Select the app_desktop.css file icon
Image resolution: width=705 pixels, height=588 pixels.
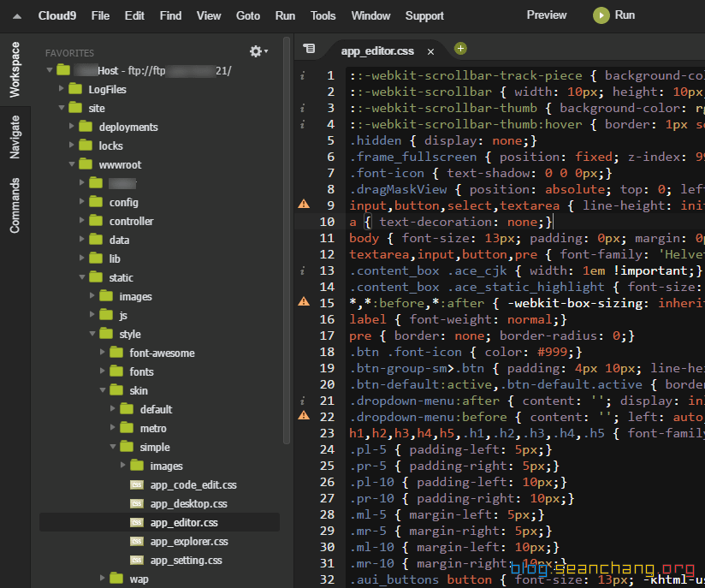(x=137, y=503)
